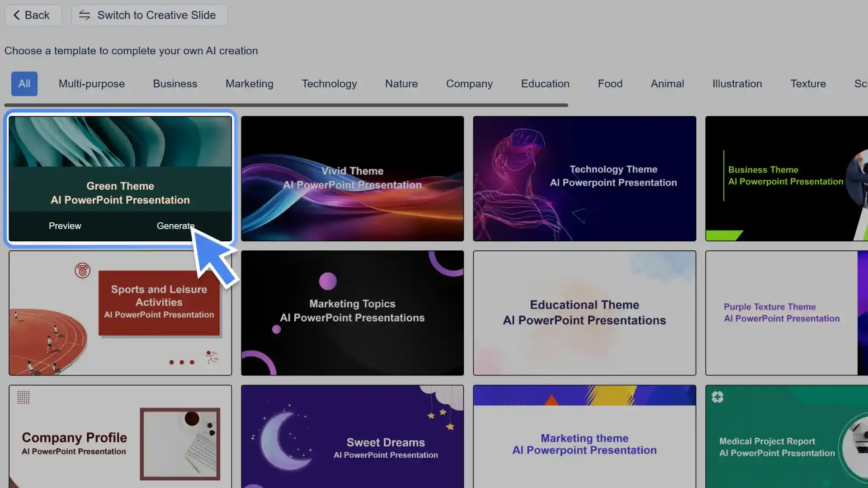Click the red pagination dots on Sports template
Viewport: 868px width, 488px height.
point(182,362)
